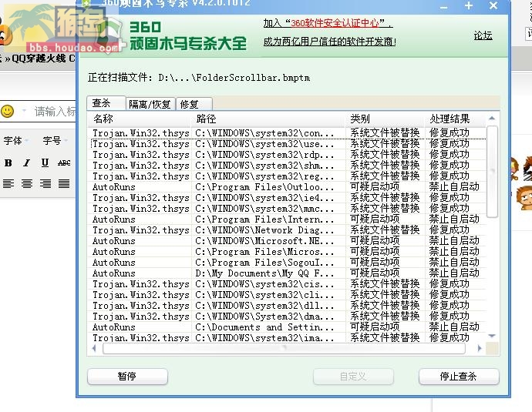Image resolution: width=532 pixels, height=412 pixels.
Task: Maximize the 360顽固木马专杀 window with plus button
Action: click(x=469, y=5)
